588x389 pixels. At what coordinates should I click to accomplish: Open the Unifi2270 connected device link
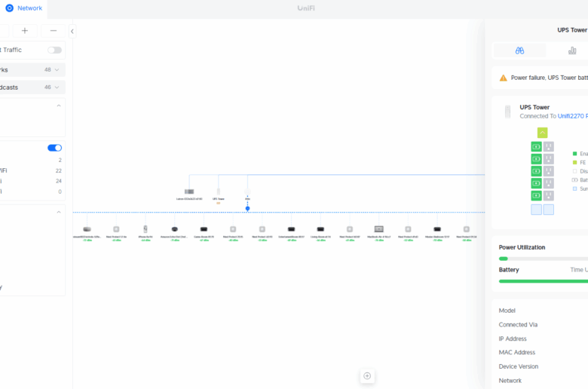pos(571,116)
